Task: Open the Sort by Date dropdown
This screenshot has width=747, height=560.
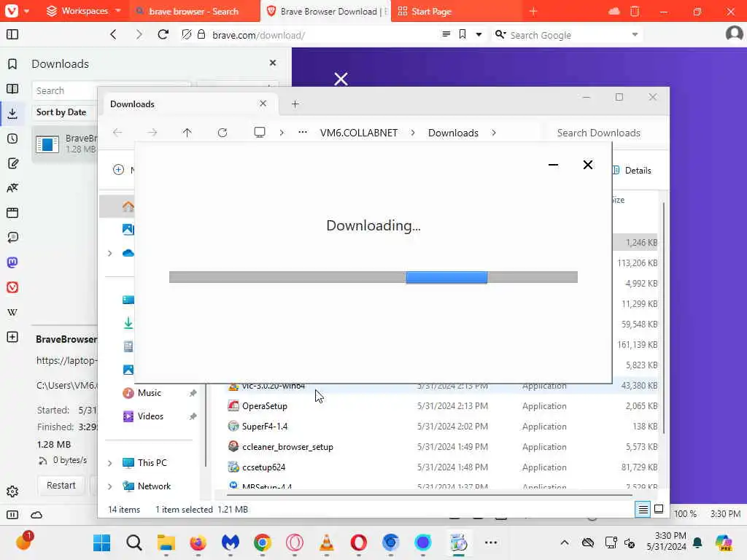Action: [x=64, y=112]
